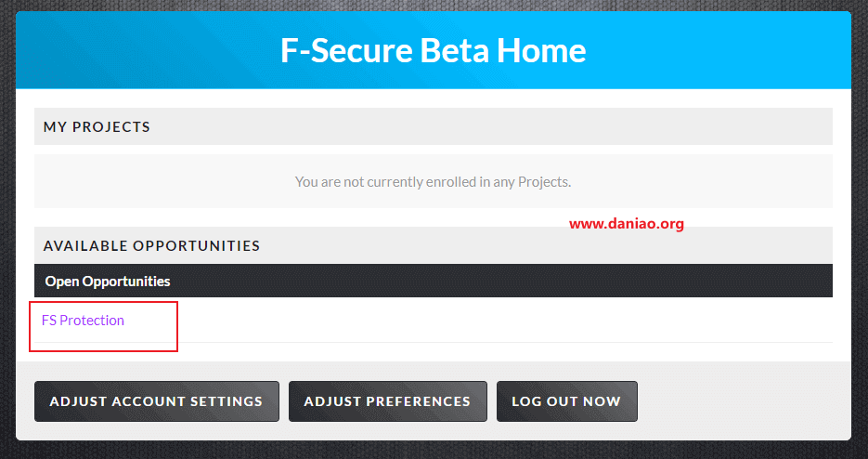Click the Available Opportunities section heading
Image resolution: width=868 pixels, height=459 pixels.
[151, 245]
